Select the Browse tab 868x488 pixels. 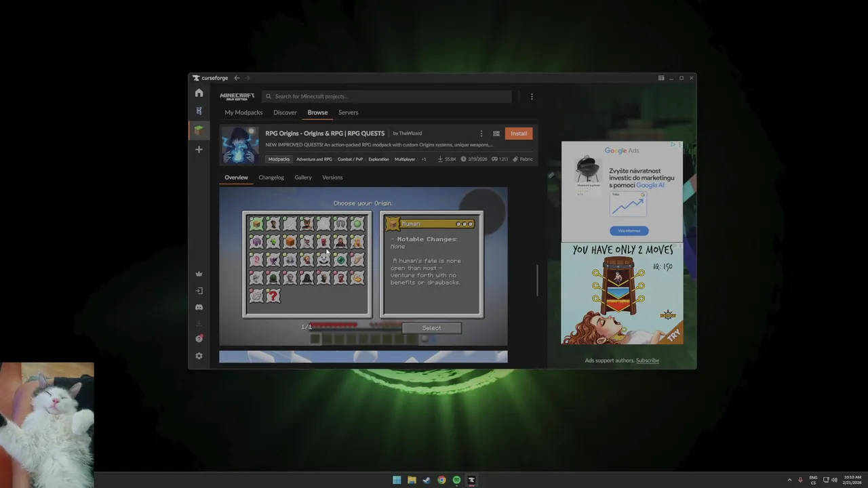pos(317,113)
